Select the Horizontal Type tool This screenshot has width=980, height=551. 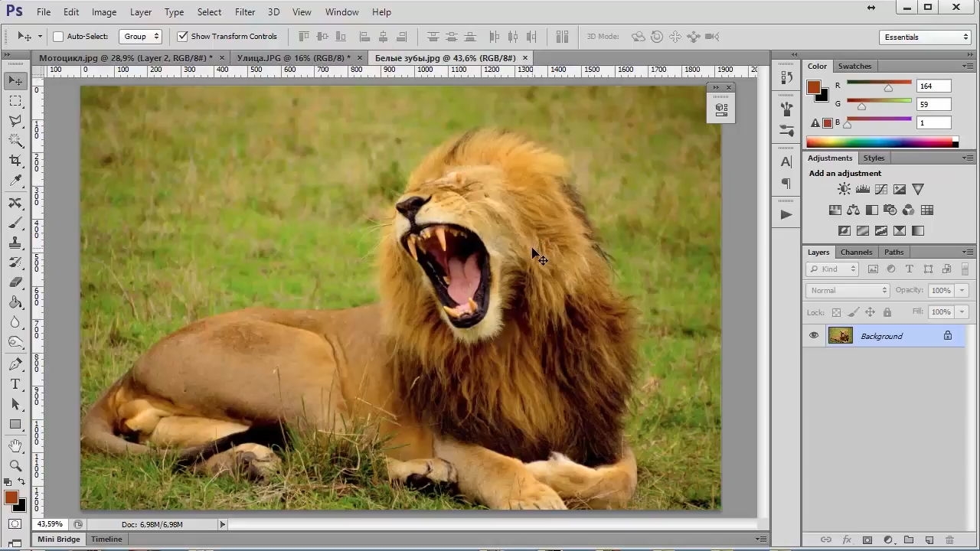(x=15, y=383)
